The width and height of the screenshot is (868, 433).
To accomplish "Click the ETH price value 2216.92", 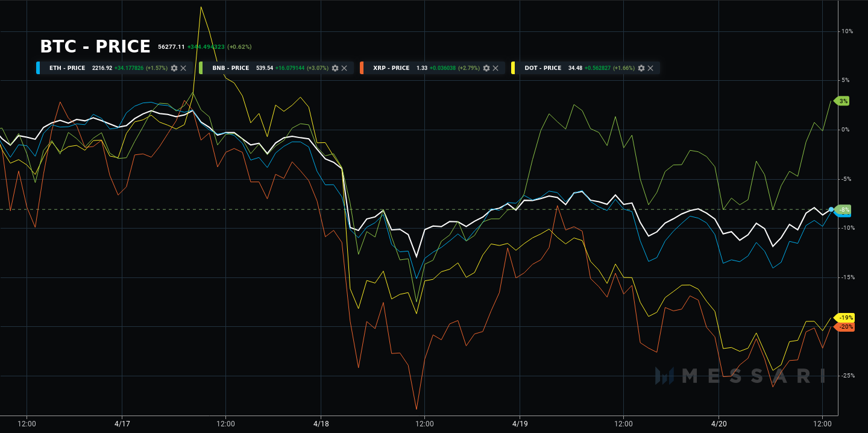I will (102, 68).
